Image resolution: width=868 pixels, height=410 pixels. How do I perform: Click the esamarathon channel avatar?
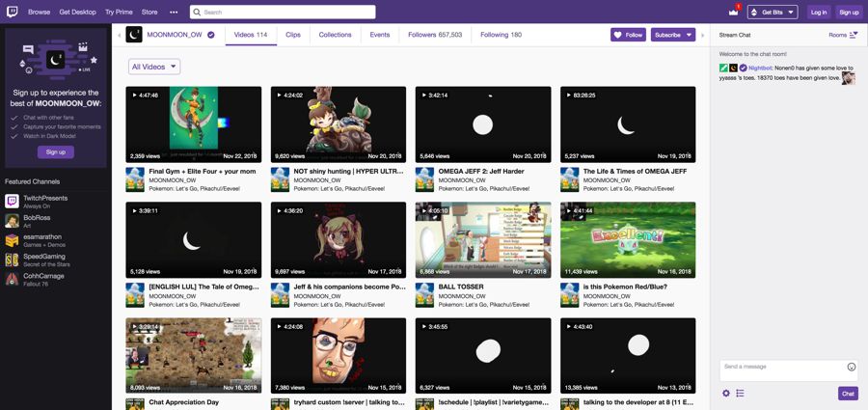click(x=13, y=240)
